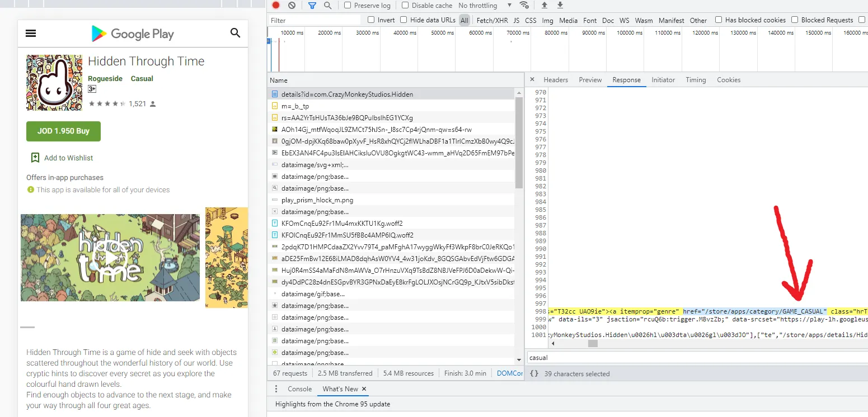Viewport: 868px width, 417px height.
Task: Filter requests by Fetch/XHR
Action: pos(492,21)
